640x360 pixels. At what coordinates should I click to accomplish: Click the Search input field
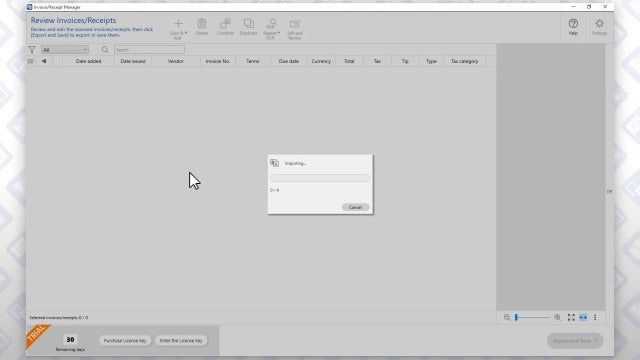tap(149, 50)
